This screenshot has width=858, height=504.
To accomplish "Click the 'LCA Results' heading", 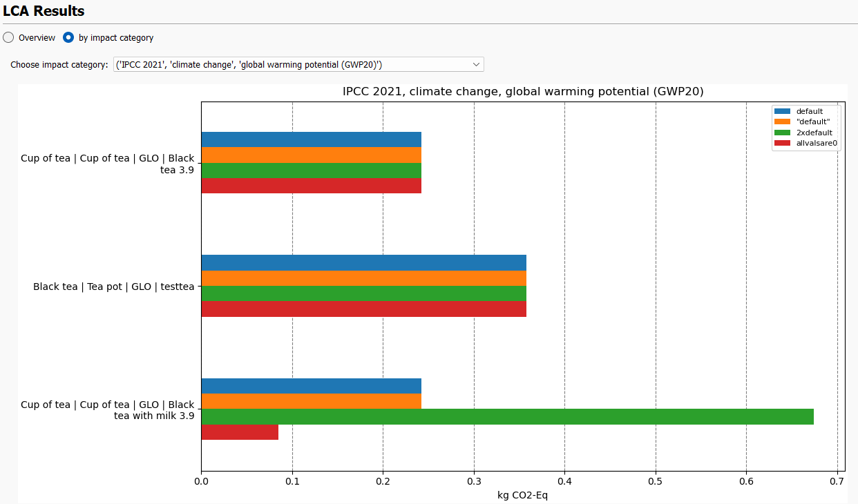I will click(x=46, y=11).
